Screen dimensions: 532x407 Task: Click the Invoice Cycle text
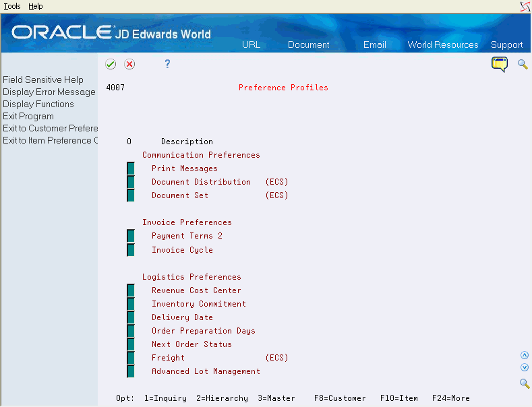click(182, 250)
